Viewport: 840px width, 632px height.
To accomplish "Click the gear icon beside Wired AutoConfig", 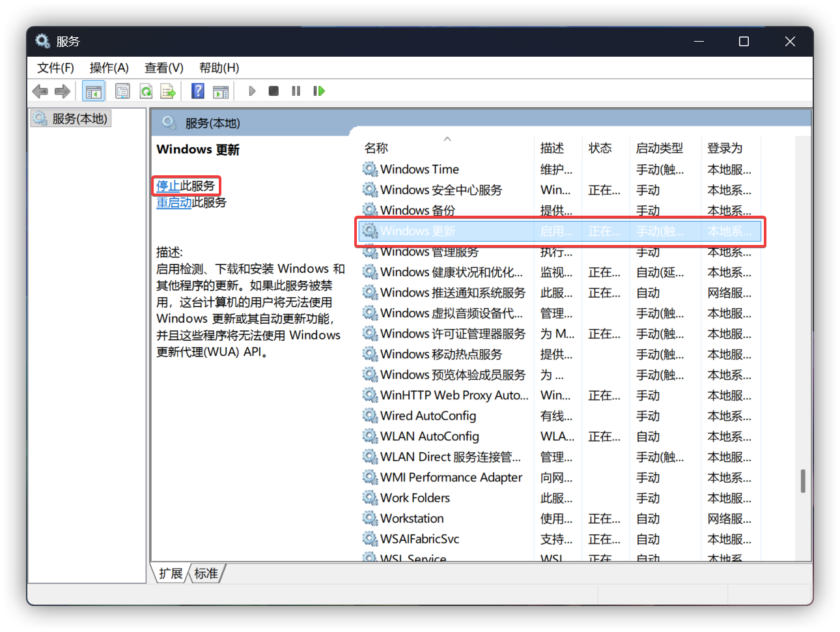I will click(371, 416).
